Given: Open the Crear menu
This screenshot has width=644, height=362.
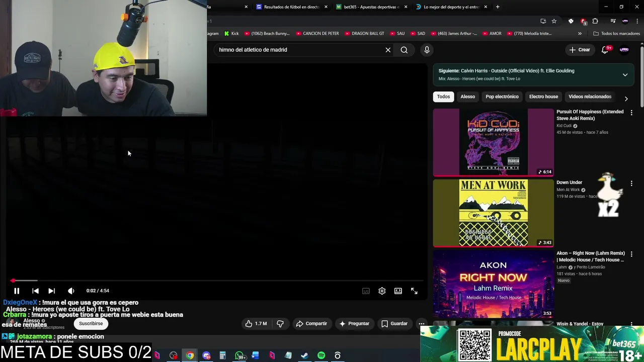Looking at the screenshot, I should point(580,50).
